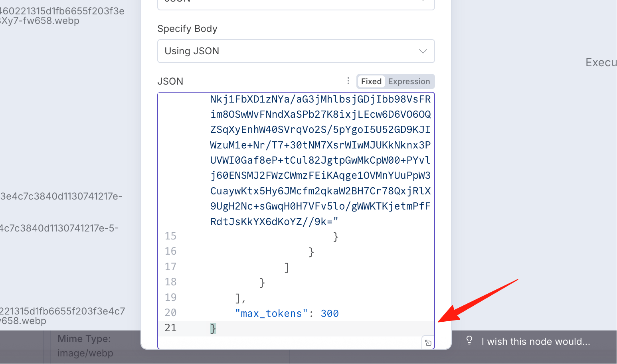
Task: Open the Specify Body dropdown showing Using JSON
Action: [x=296, y=51]
